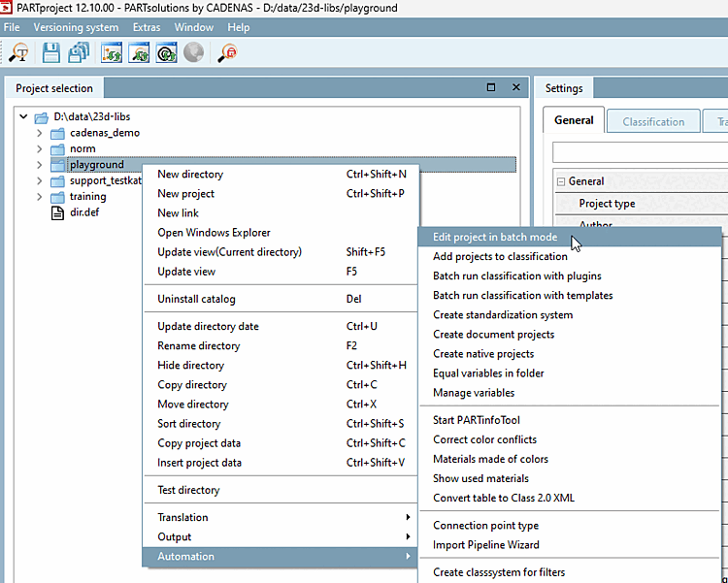Select Rename directory

coord(281,345)
